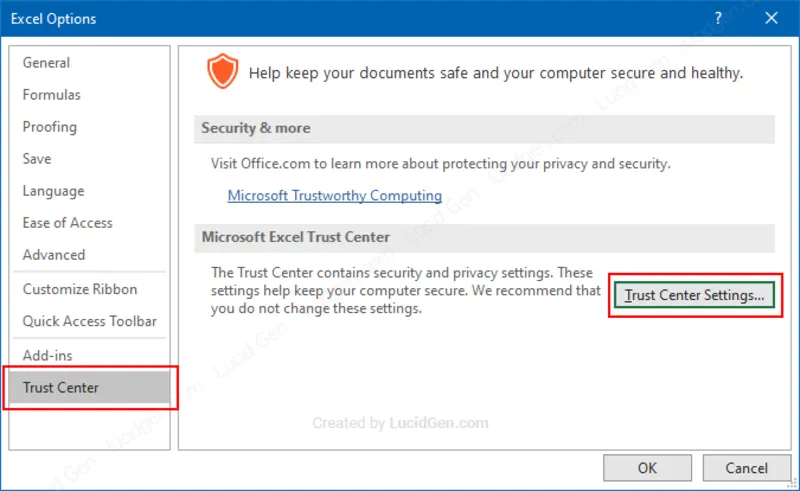Click the orange shield security icon
Image resolution: width=800 pixels, height=491 pixels.
(x=222, y=72)
